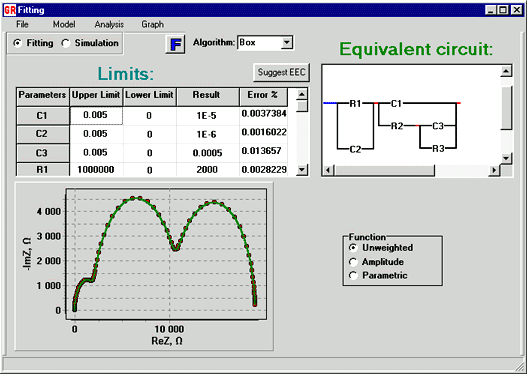Click the circuit panel horizontal scroll right arrow
The width and height of the screenshot is (527, 374).
tap(494, 170)
